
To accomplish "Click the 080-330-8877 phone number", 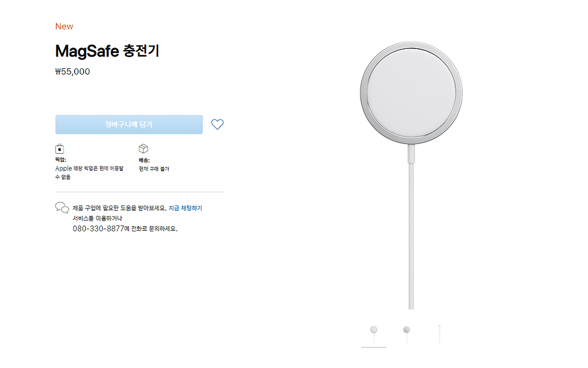I will (98, 228).
